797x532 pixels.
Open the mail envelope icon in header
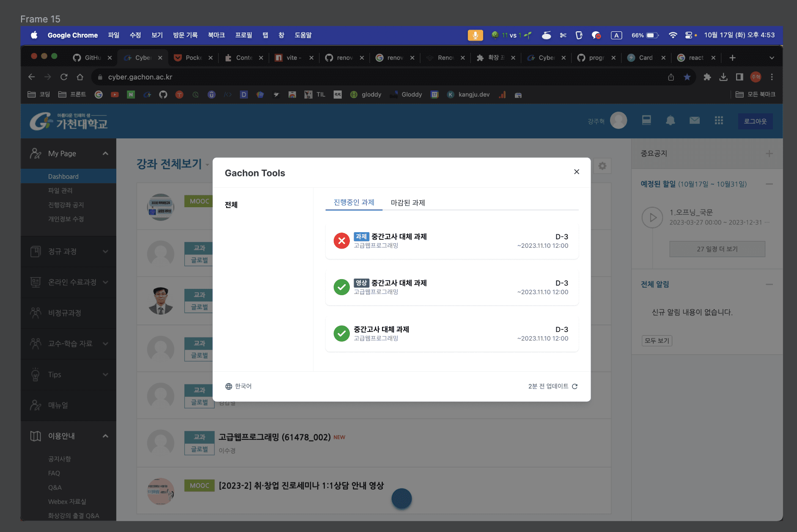[x=694, y=121]
